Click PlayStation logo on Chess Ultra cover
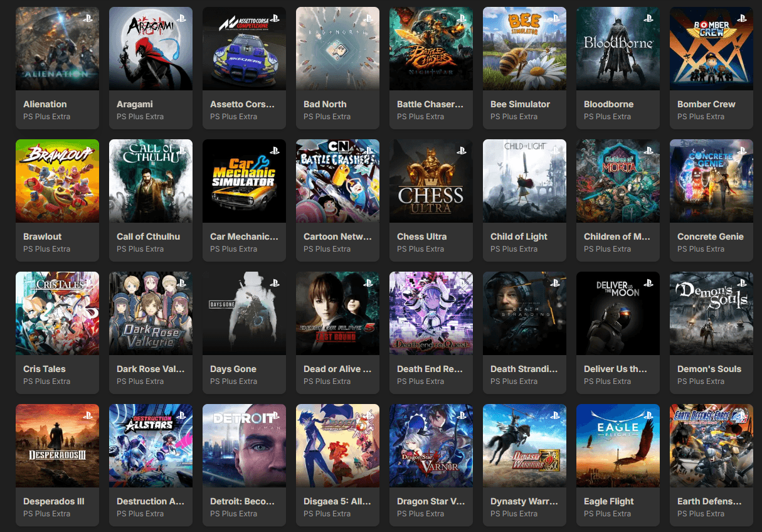 [462, 151]
